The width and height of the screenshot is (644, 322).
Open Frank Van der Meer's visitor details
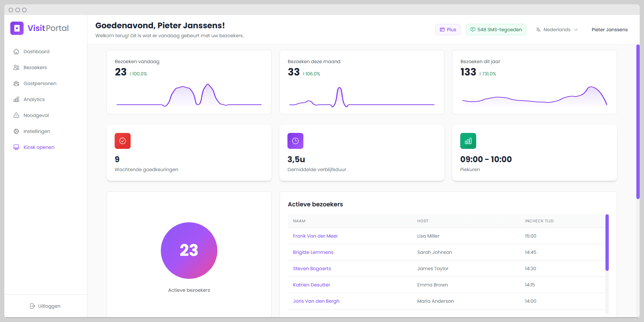coord(315,236)
